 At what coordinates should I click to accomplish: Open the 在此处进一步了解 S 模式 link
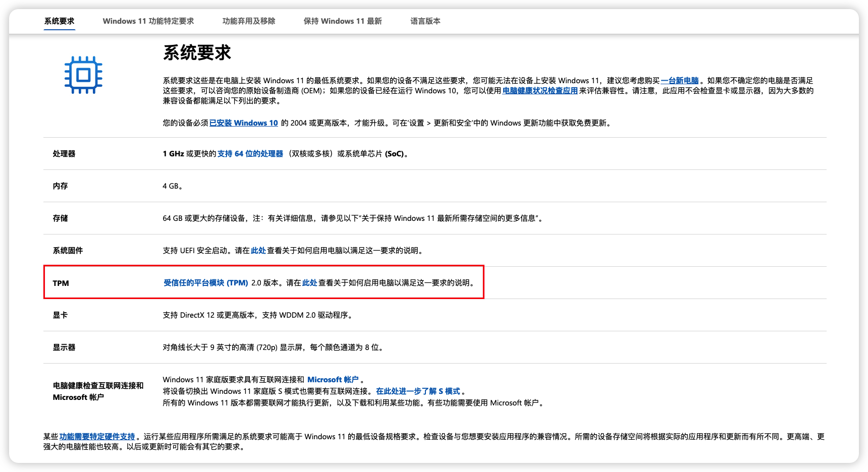[419, 391]
